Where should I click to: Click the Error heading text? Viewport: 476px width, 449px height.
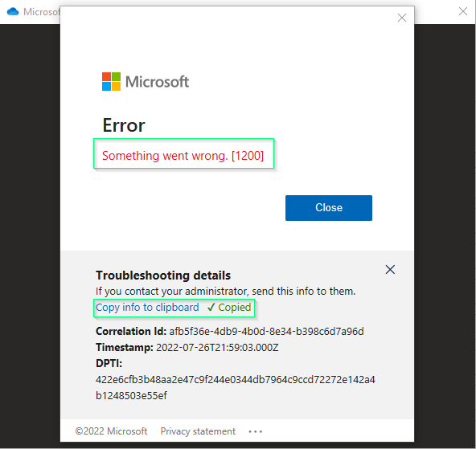124,125
